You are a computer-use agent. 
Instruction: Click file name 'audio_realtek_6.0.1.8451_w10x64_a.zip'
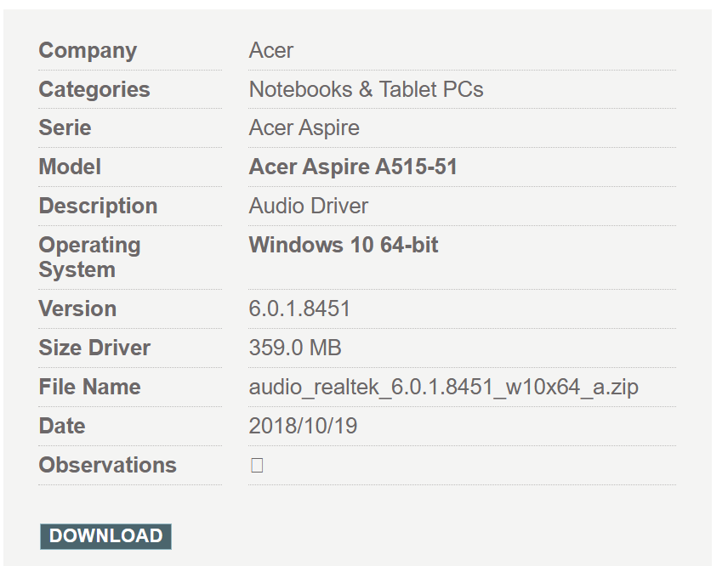point(444,388)
